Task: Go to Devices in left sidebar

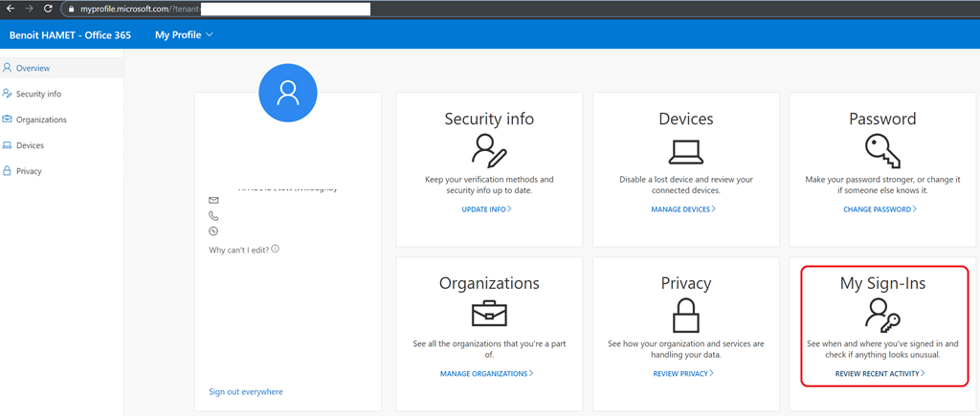Action: click(x=30, y=145)
